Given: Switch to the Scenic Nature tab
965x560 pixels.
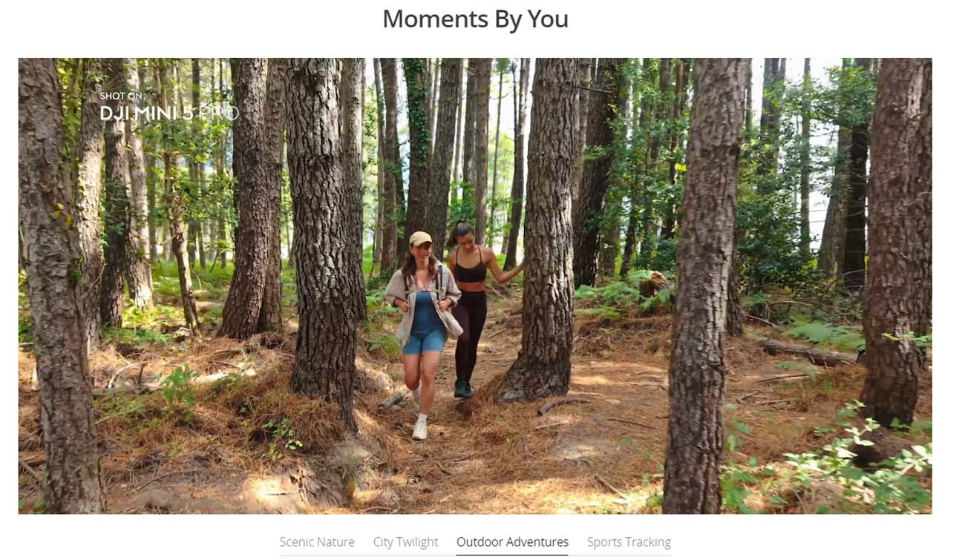Looking at the screenshot, I should 317,541.
